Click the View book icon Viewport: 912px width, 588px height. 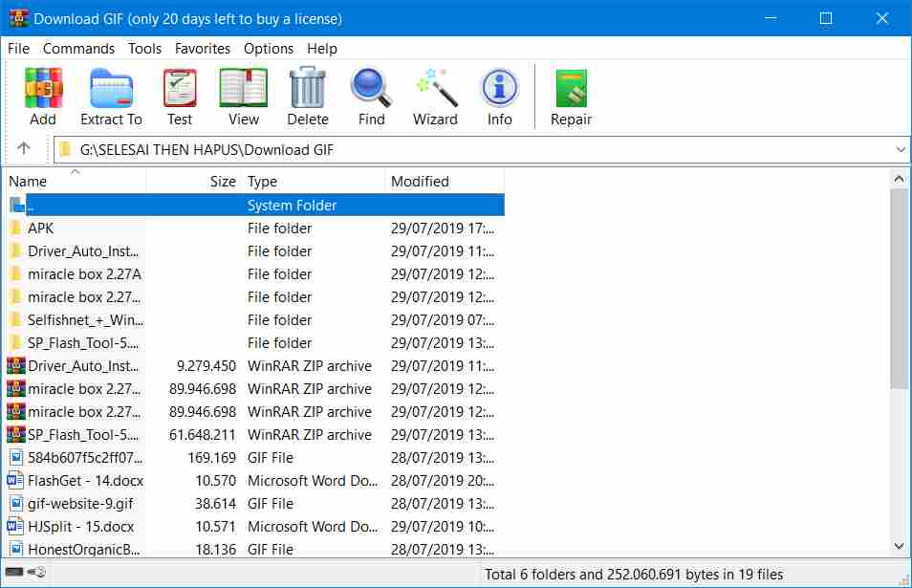point(243,88)
